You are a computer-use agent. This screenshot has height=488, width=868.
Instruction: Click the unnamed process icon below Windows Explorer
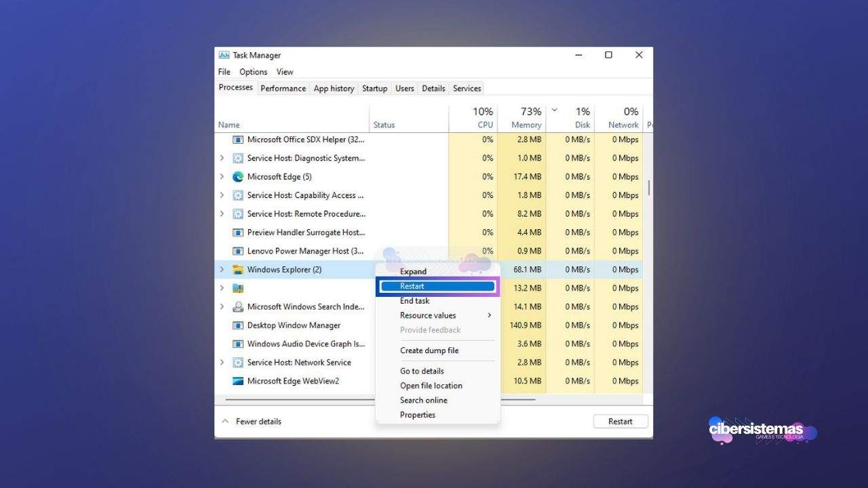[237, 288]
